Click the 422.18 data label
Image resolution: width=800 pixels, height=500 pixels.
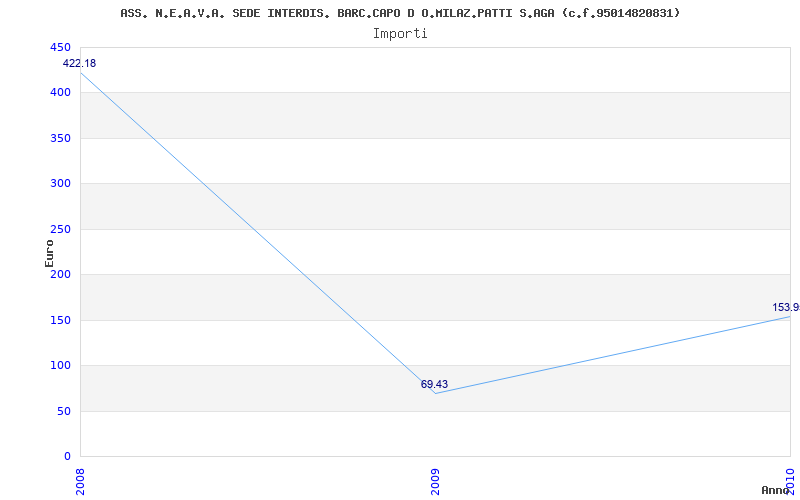tap(79, 64)
